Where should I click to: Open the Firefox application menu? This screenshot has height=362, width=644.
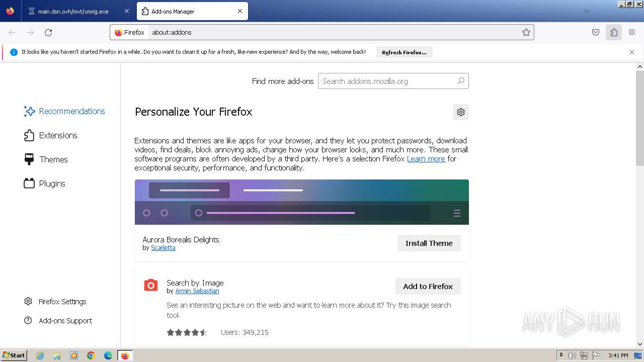tap(632, 32)
